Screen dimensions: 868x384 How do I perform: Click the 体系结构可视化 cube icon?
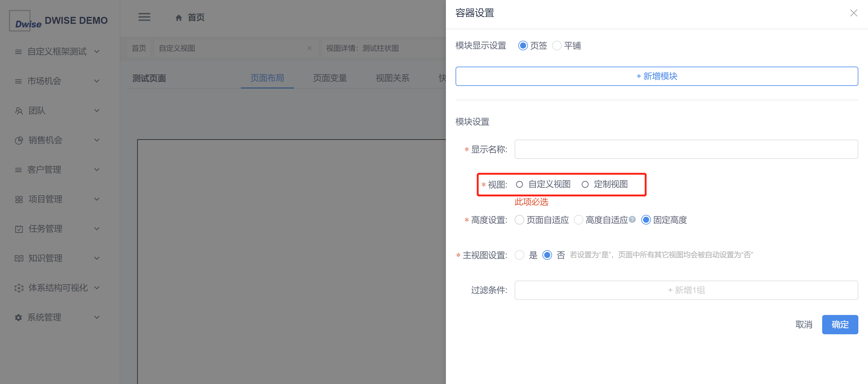[19, 288]
